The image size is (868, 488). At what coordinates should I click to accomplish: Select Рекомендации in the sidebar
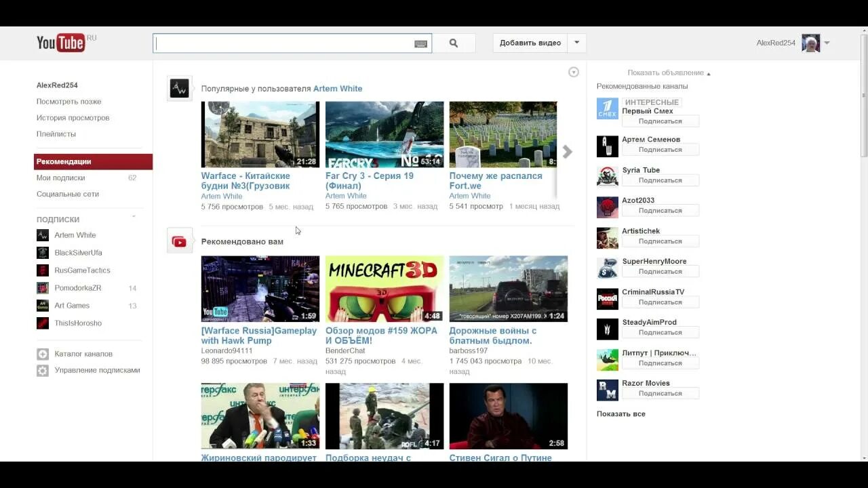[93, 161]
